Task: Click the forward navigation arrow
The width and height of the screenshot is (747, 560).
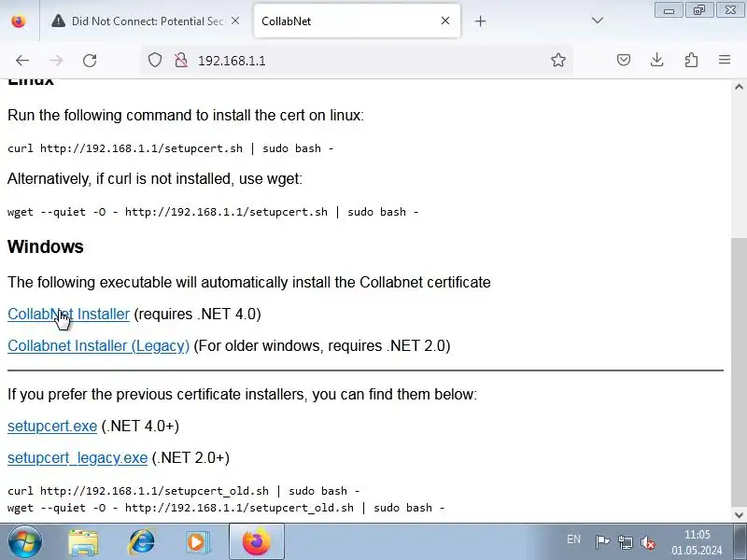Action: click(x=56, y=61)
